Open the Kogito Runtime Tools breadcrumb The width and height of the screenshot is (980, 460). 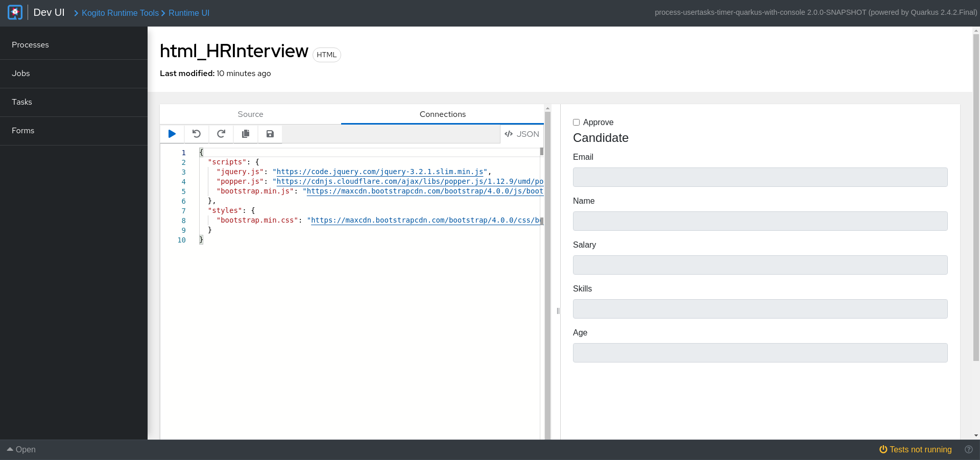point(120,13)
